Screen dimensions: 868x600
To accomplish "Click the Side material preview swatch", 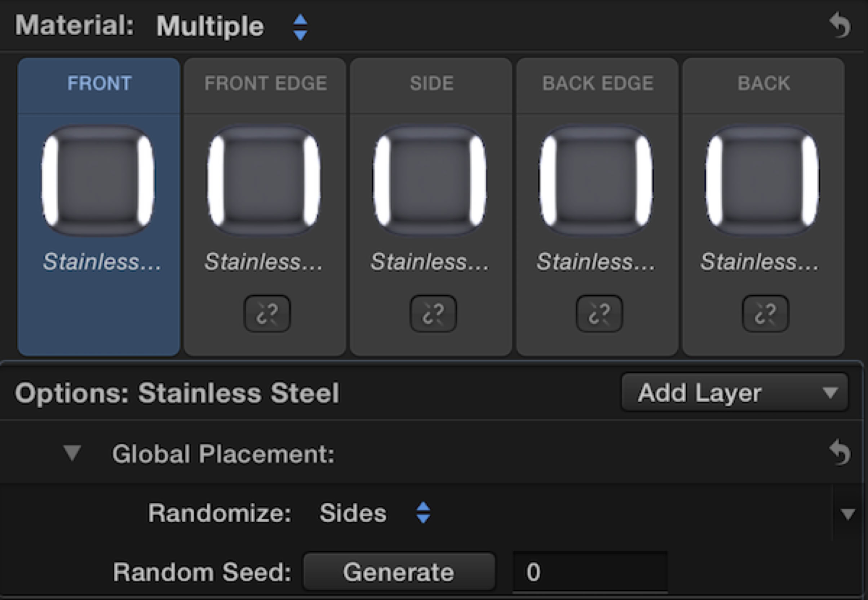I will (x=430, y=180).
